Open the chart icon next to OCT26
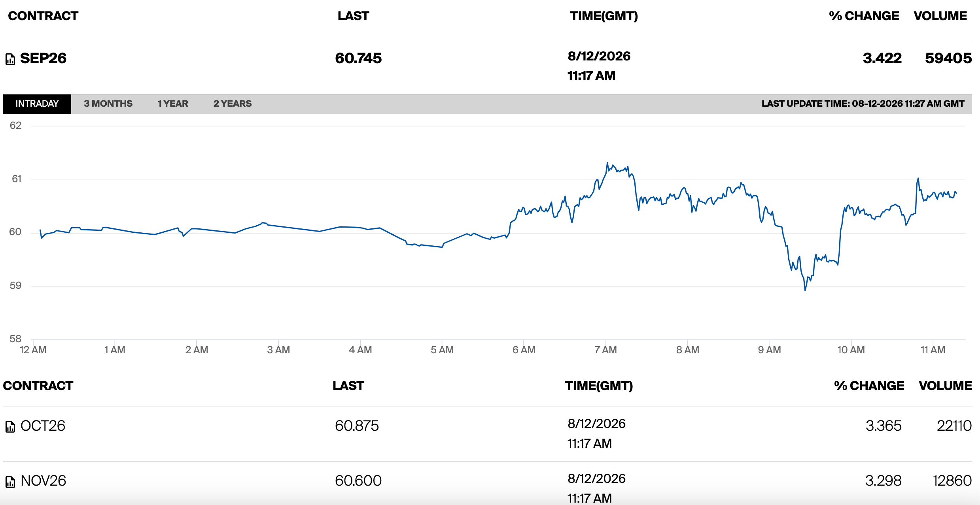 coord(10,427)
